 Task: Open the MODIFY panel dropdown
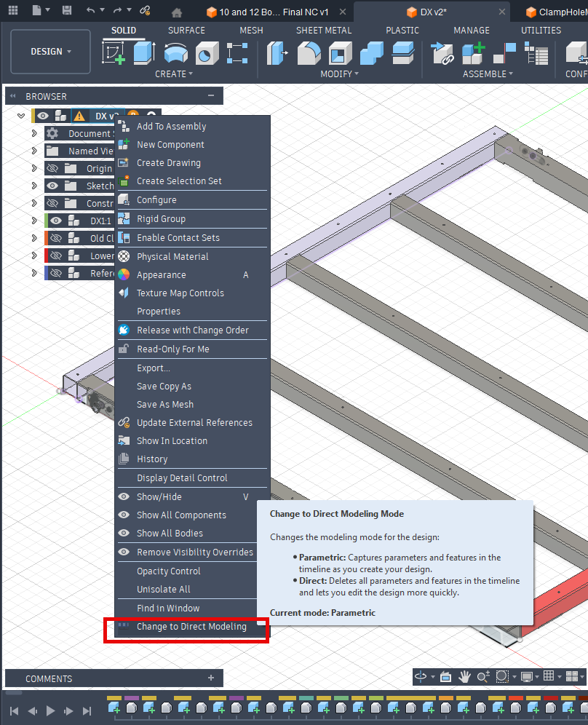tap(339, 74)
